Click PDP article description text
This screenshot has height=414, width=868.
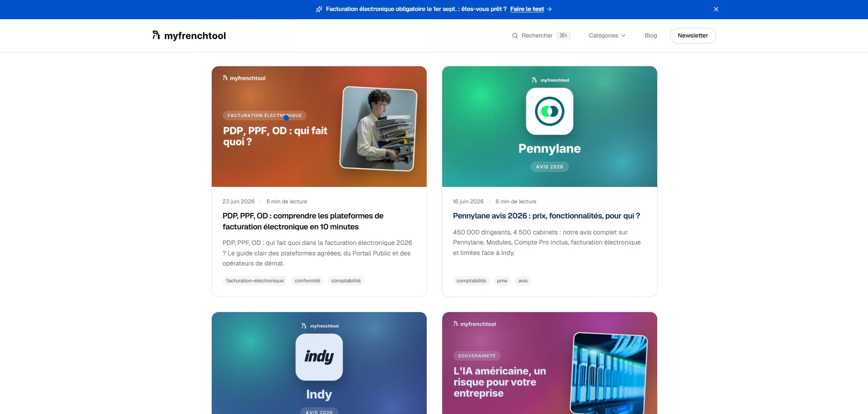click(317, 253)
